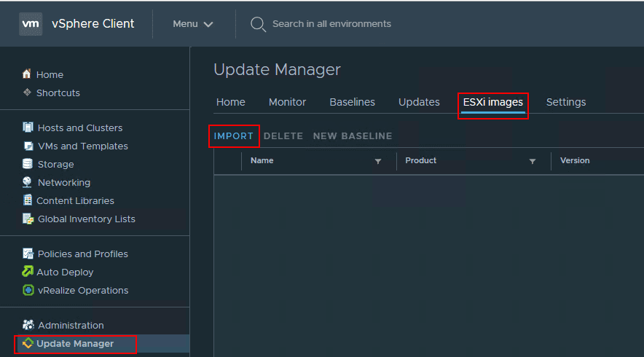Screen dimensions: 644x357
Task: Click the Hosts and Clusters icon
Action: click(28, 127)
